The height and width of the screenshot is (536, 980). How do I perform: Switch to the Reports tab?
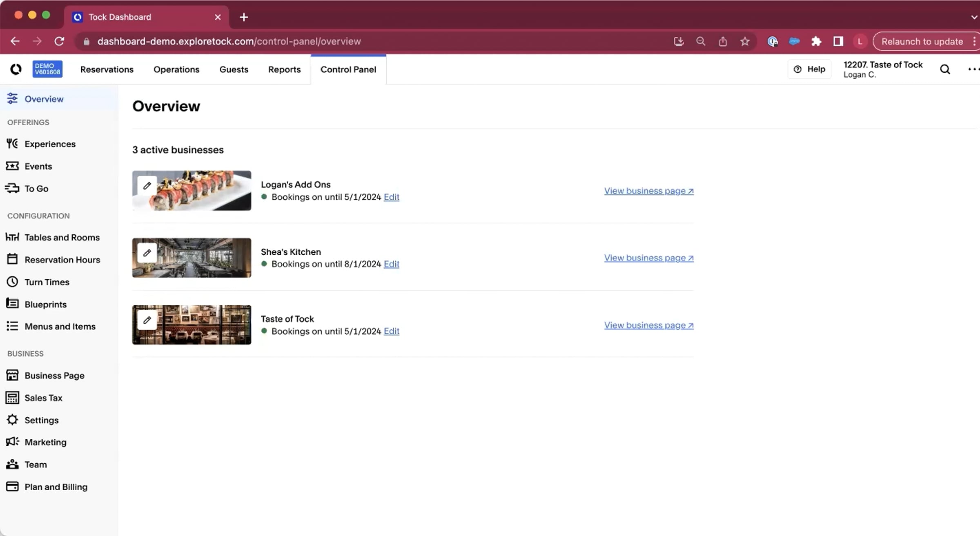coord(285,69)
